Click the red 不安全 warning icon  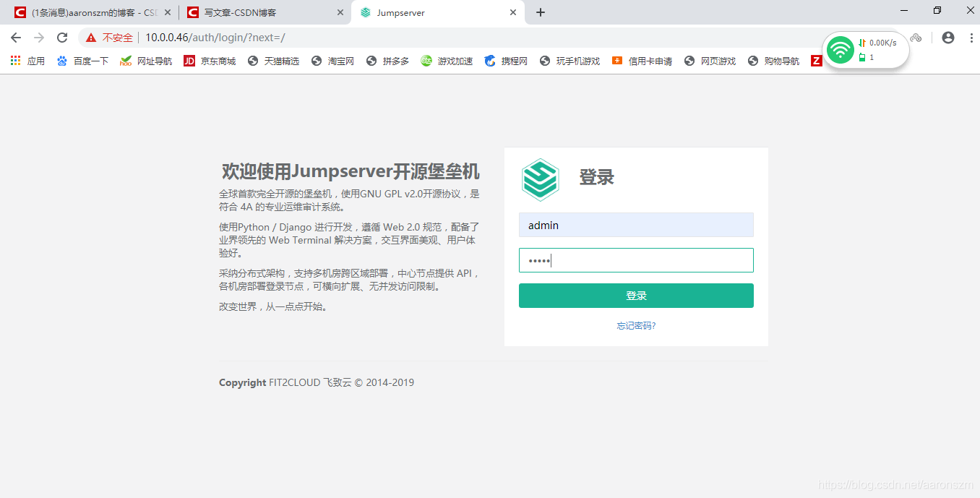[91, 38]
